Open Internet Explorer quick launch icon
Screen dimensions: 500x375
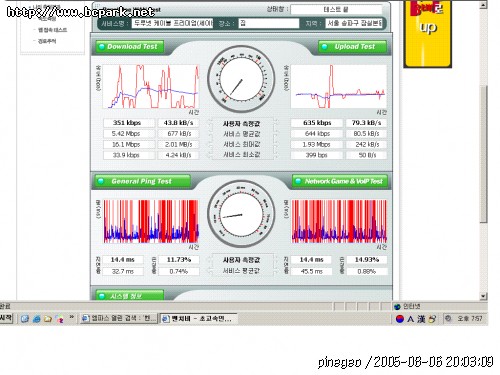[x=36, y=319]
